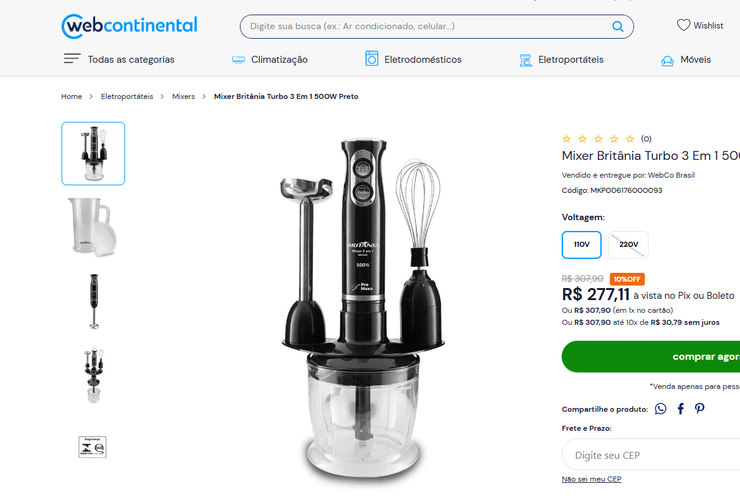Share product on WhatsApp
740x500 pixels.
[x=661, y=409]
